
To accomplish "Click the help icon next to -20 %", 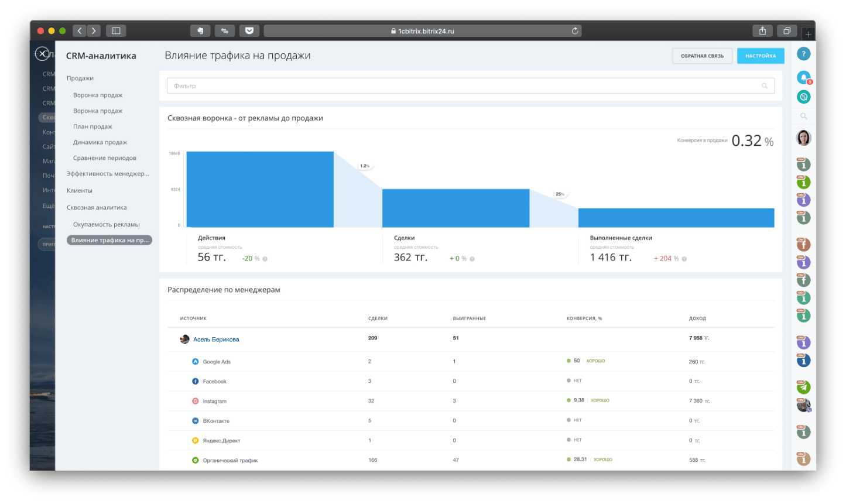I will 265,259.
